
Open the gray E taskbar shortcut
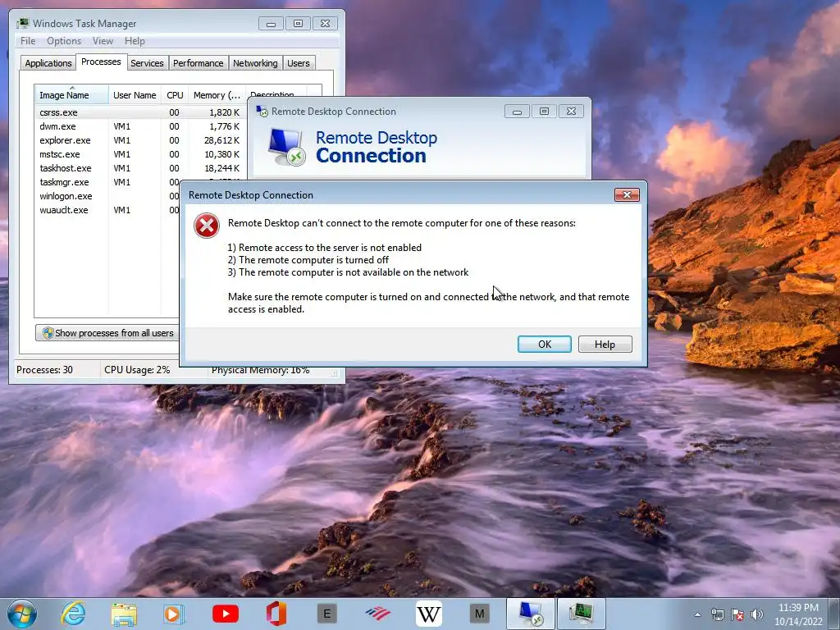326,614
